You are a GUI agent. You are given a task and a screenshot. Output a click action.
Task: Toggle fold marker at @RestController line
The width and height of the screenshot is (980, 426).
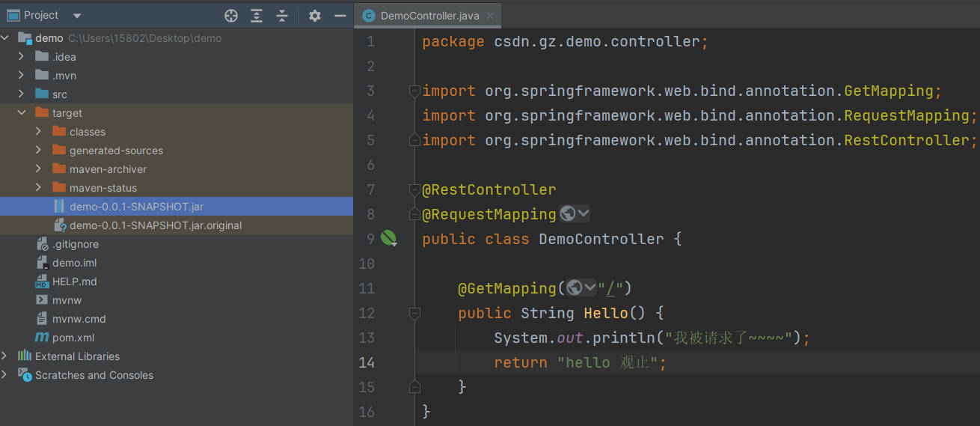tap(414, 190)
